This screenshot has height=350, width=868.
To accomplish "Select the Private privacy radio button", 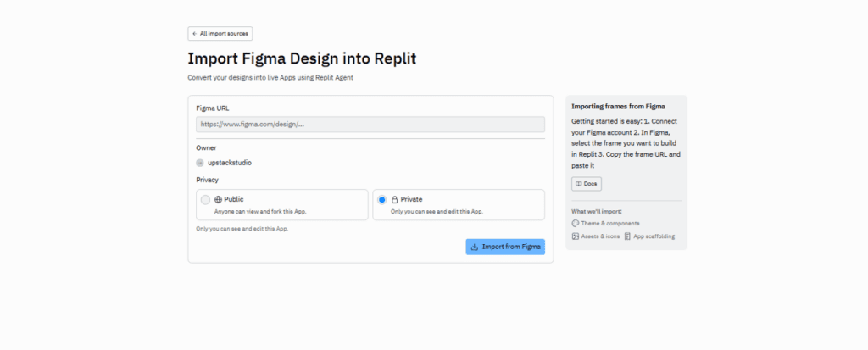I will point(381,200).
